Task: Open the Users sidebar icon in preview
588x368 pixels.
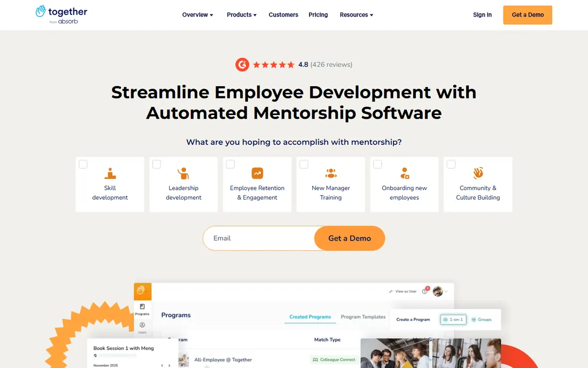Action: pyautogui.click(x=142, y=327)
